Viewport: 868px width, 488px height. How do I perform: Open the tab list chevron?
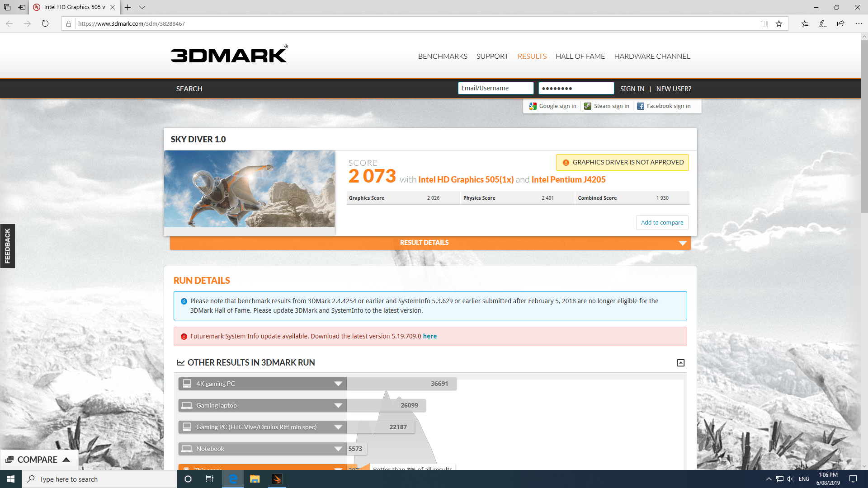[142, 7]
